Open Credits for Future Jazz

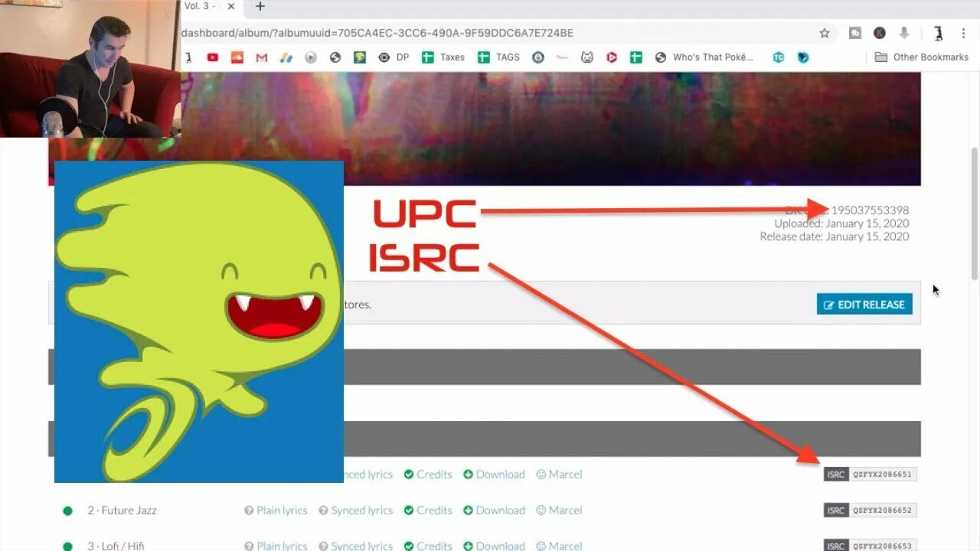[x=428, y=510]
